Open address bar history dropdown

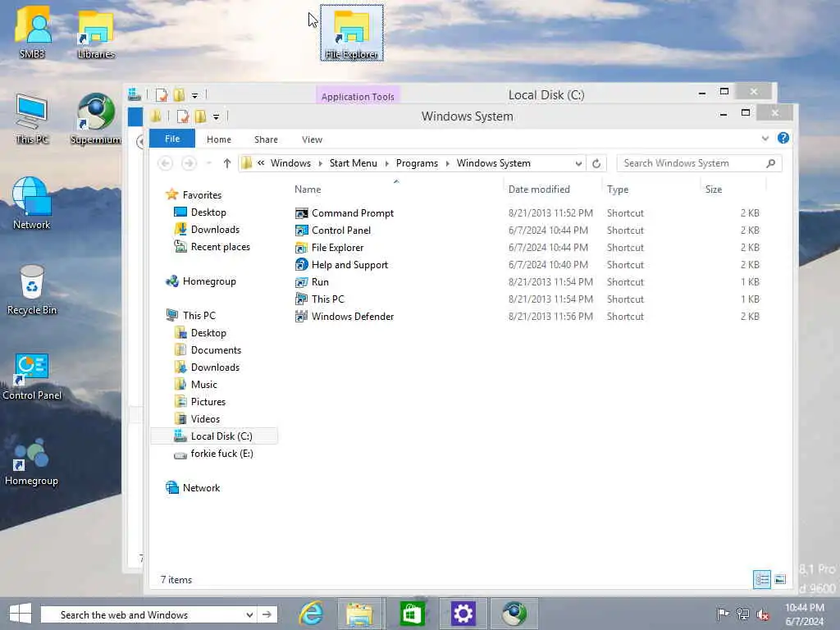[578, 163]
